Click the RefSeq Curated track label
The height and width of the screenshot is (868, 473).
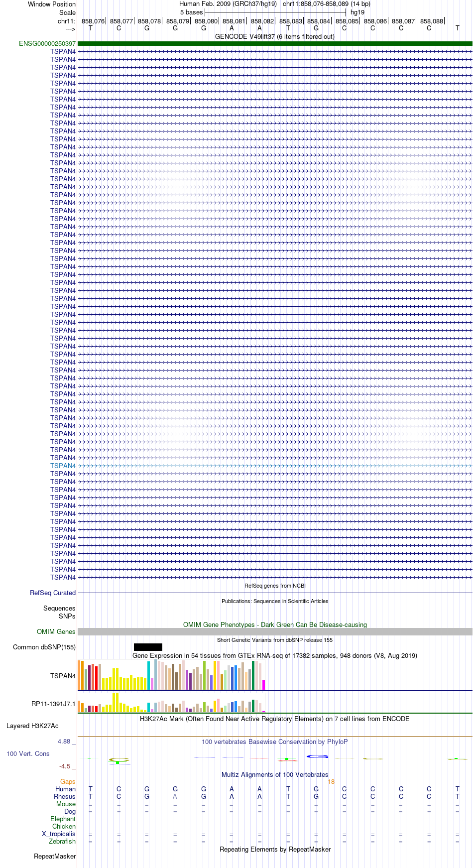coord(53,593)
